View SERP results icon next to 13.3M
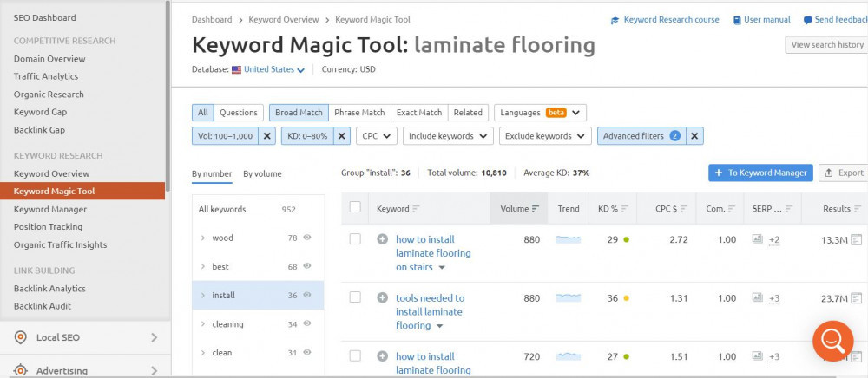Image resolution: width=868 pixels, height=378 pixels. (857, 240)
